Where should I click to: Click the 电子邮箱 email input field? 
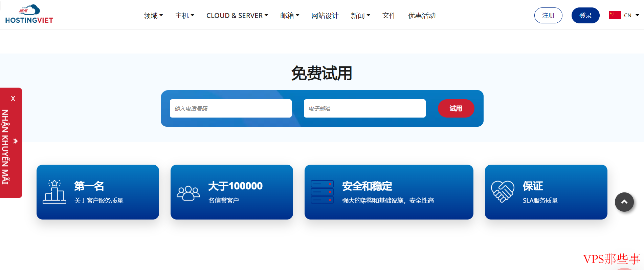coord(365,108)
